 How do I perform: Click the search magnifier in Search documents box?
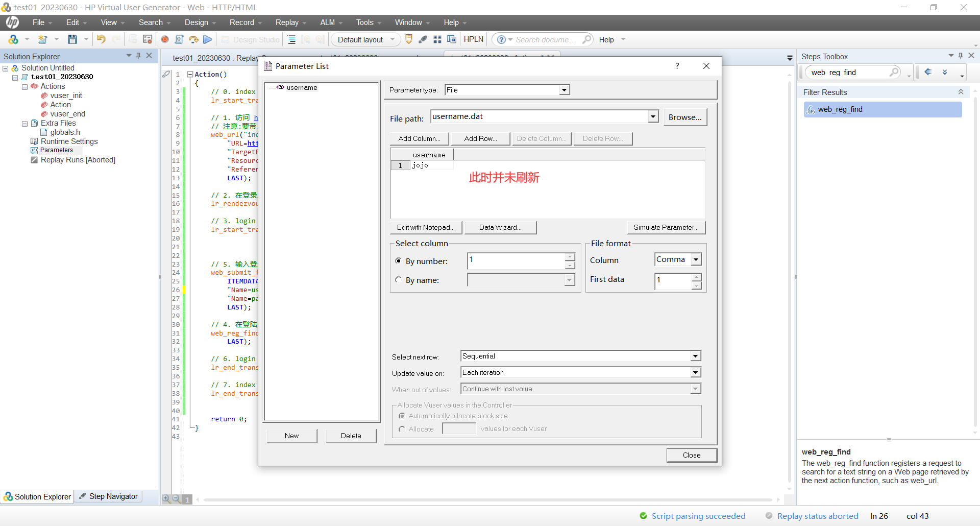[x=587, y=39]
